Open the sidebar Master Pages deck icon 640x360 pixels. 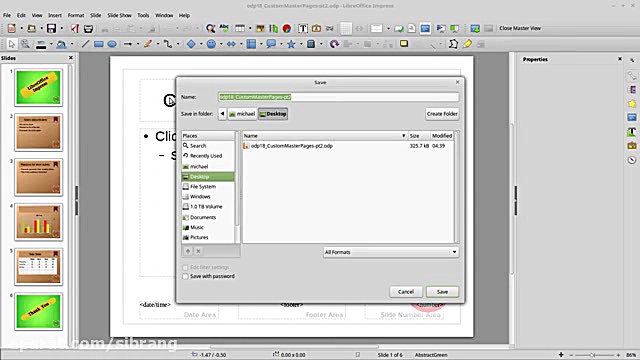pyautogui.click(x=632, y=117)
